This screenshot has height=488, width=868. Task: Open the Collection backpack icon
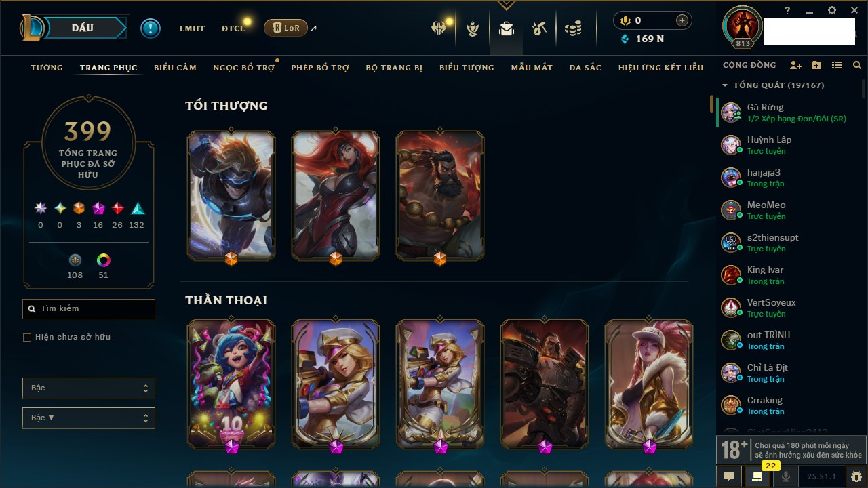[x=506, y=28]
